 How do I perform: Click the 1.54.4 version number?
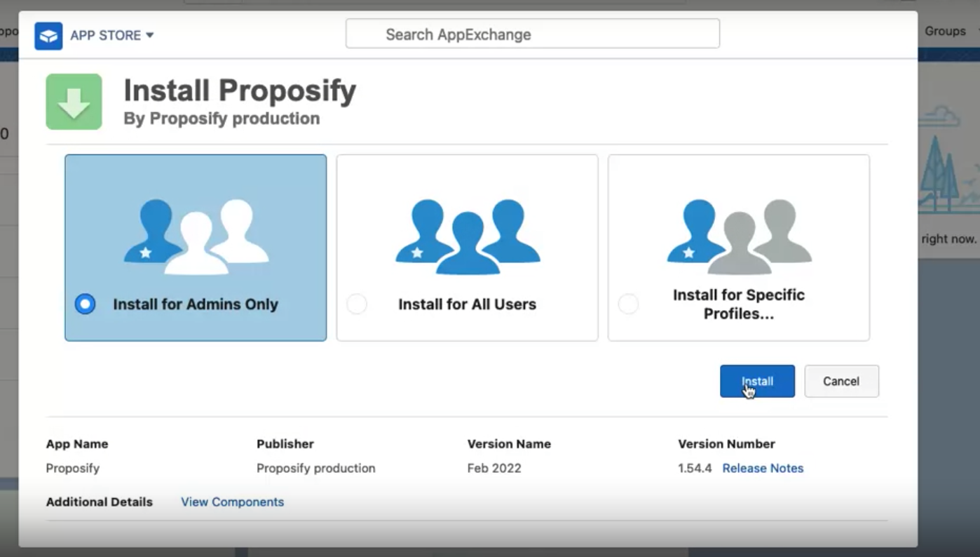pos(695,468)
